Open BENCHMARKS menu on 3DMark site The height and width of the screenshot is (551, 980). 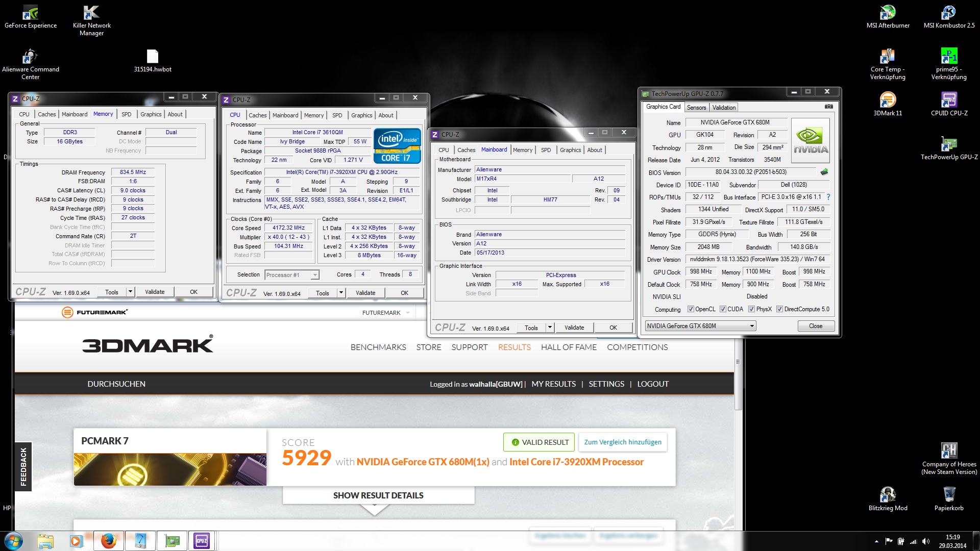point(378,347)
